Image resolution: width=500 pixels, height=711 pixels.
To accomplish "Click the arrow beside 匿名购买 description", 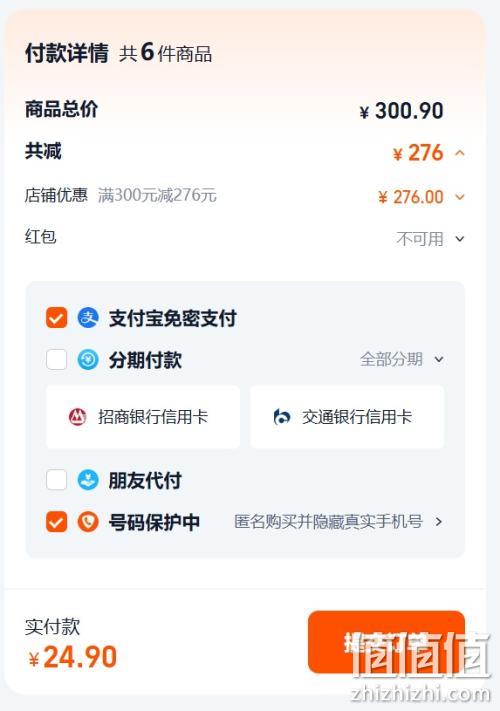I will point(438,522).
